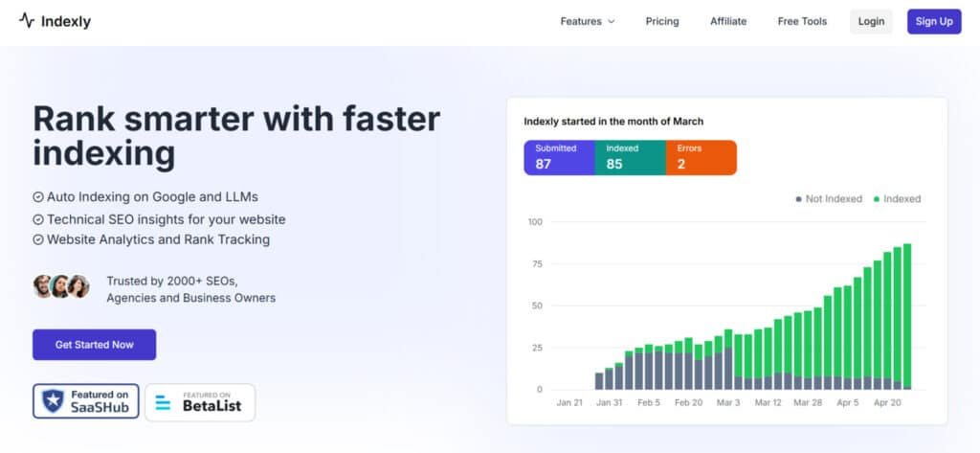Click the BetaList stacked bars icon
The image size is (980, 453).
[x=163, y=403]
